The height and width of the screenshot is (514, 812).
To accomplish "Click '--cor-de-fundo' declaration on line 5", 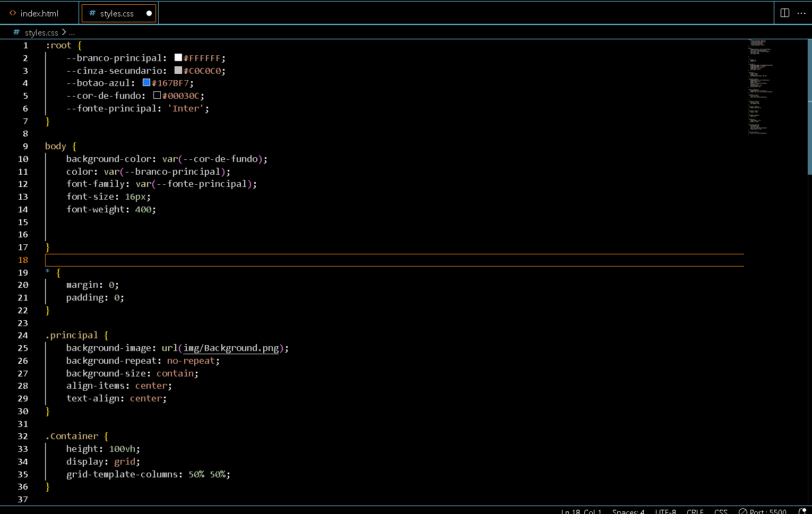I will pyautogui.click(x=103, y=96).
